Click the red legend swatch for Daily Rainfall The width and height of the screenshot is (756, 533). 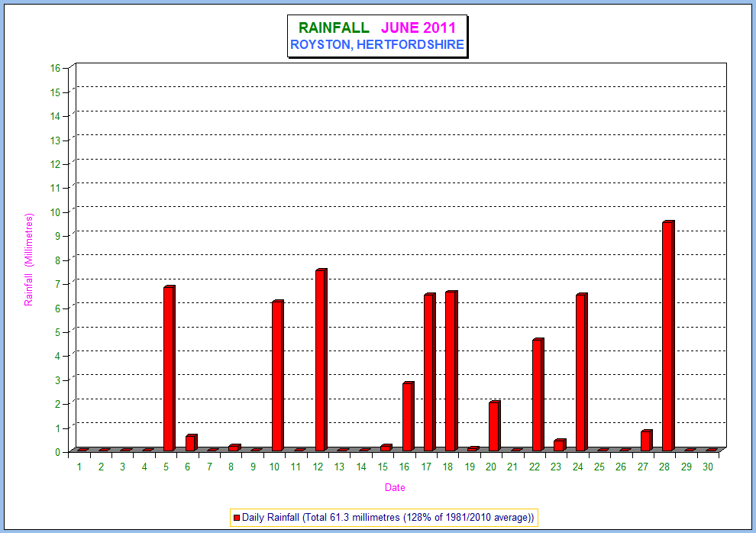click(236, 518)
